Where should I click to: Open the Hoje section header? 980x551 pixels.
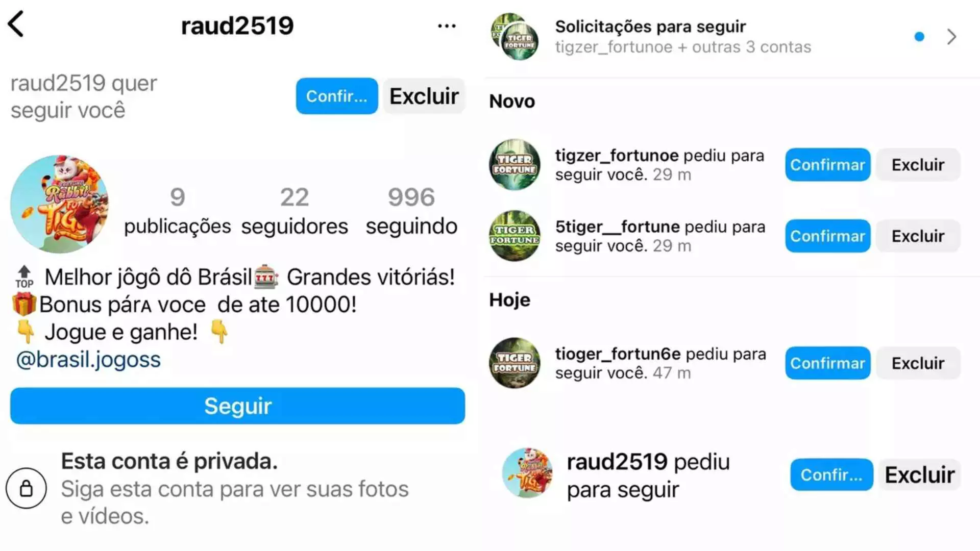[509, 300]
